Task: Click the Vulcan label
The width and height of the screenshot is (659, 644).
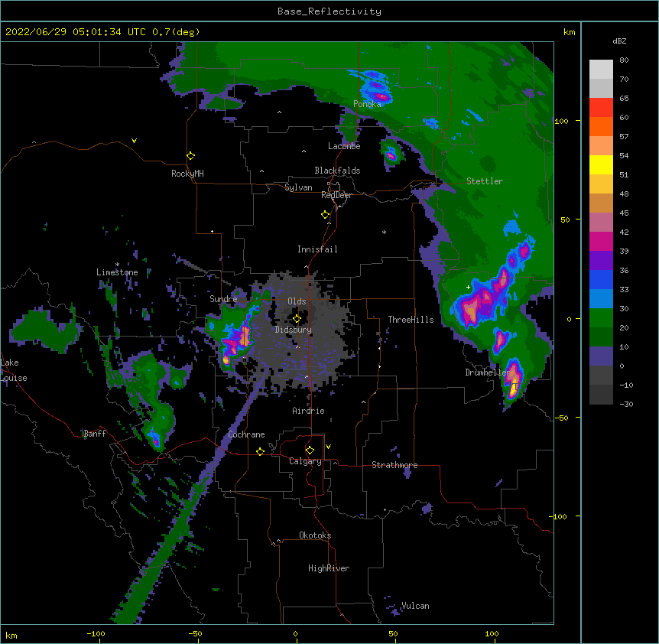Action: pyautogui.click(x=415, y=606)
